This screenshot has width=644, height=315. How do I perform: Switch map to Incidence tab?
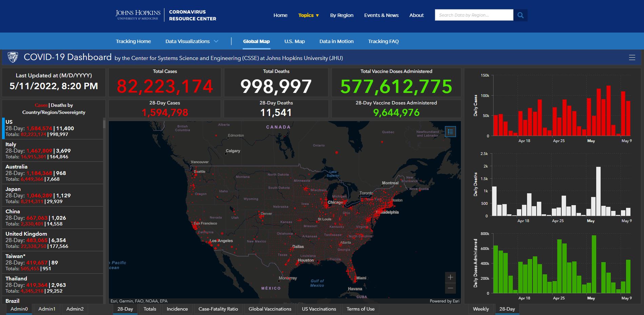[x=177, y=309]
